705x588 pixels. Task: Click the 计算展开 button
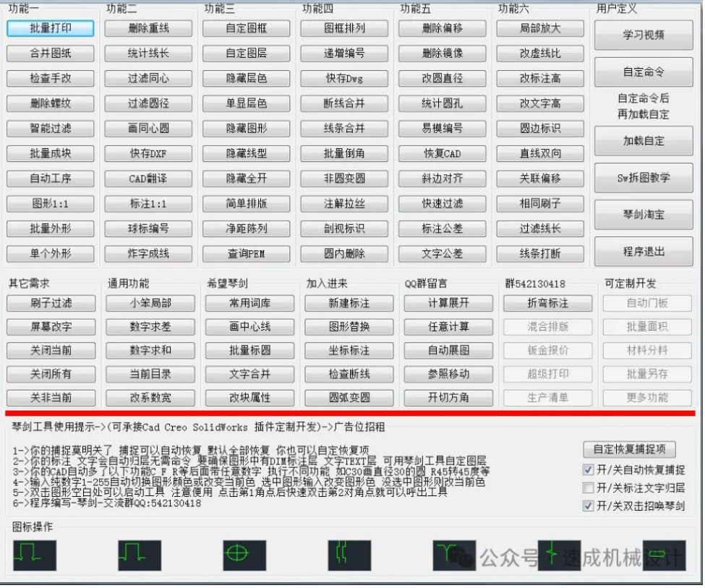pos(448,303)
